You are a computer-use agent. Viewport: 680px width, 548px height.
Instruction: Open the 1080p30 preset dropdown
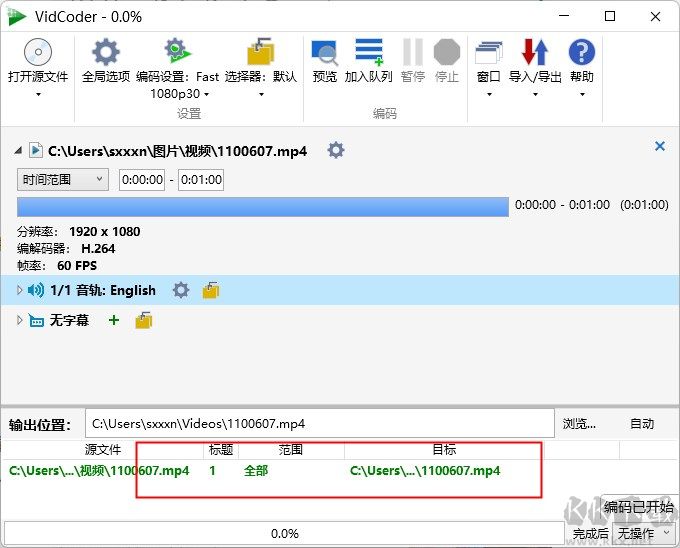pos(206,94)
